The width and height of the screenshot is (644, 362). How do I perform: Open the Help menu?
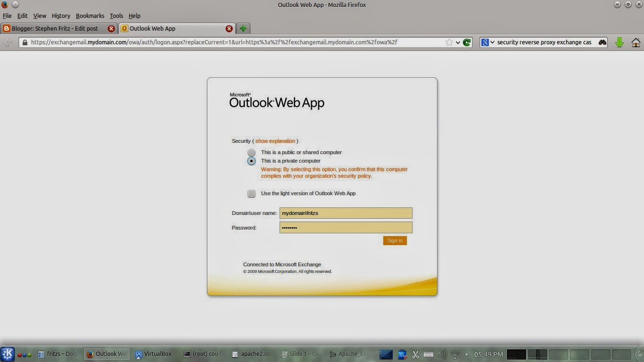[134, 16]
